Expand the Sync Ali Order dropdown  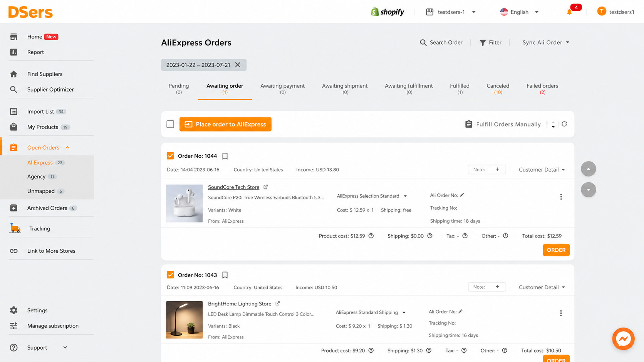[546, 42]
